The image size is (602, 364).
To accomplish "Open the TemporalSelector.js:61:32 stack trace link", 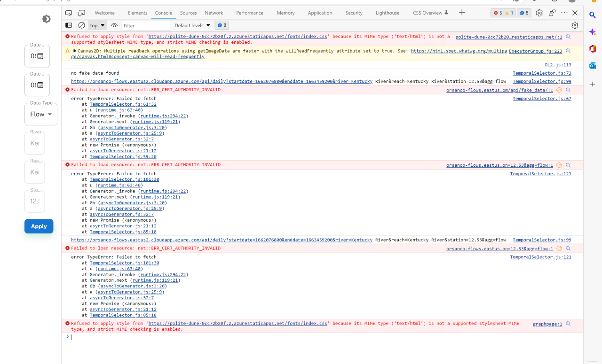I will [x=123, y=104].
